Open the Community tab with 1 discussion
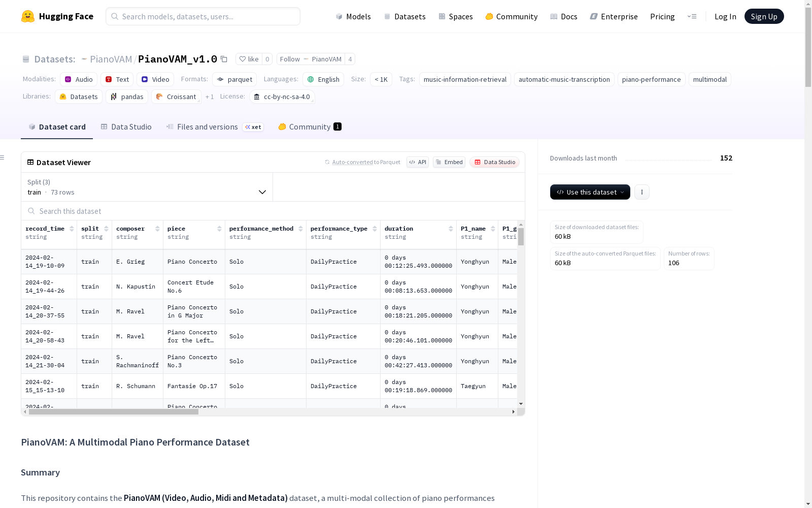This screenshot has height=508, width=812. pyautogui.click(x=310, y=127)
